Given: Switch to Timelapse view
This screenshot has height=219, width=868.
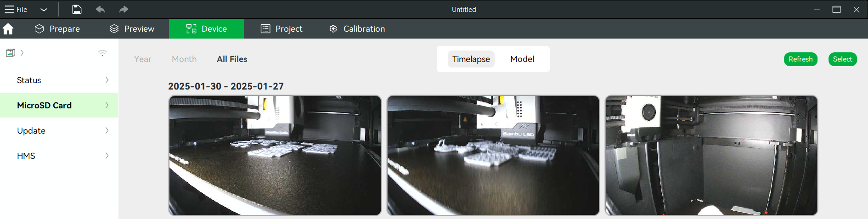Looking at the screenshot, I should click(x=471, y=59).
